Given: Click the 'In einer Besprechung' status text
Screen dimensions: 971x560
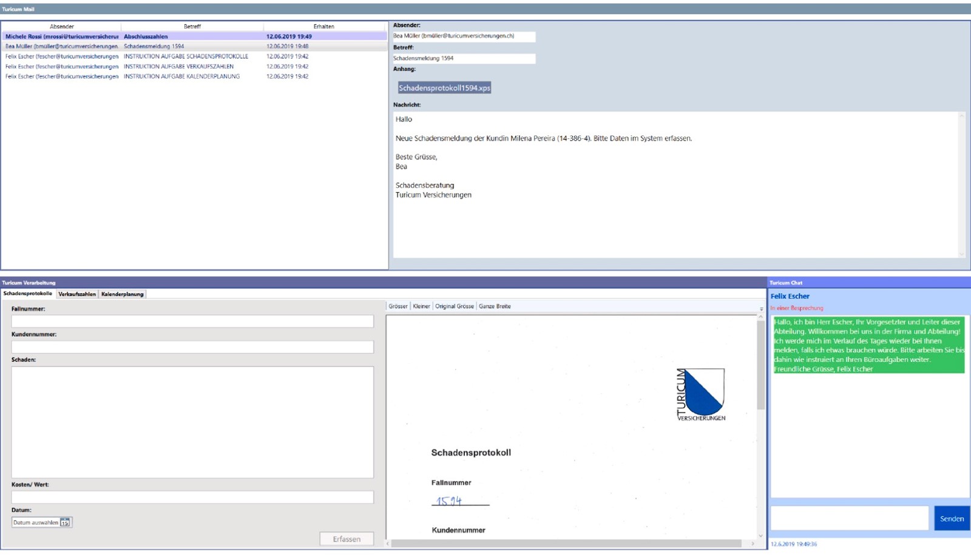Looking at the screenshot, I should tap(797, 308).
